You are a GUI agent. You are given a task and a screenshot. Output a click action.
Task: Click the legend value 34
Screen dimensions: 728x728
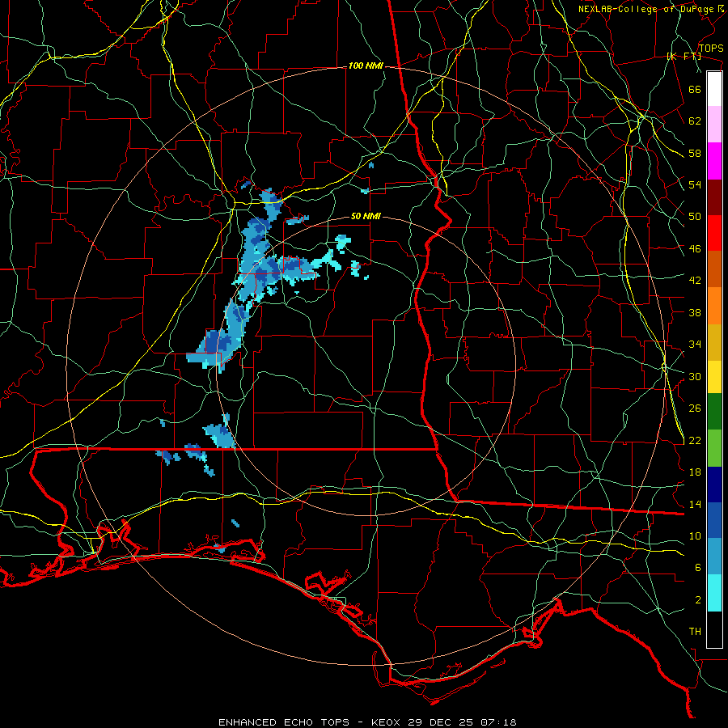pyautogui.click(x=695, y=345)
